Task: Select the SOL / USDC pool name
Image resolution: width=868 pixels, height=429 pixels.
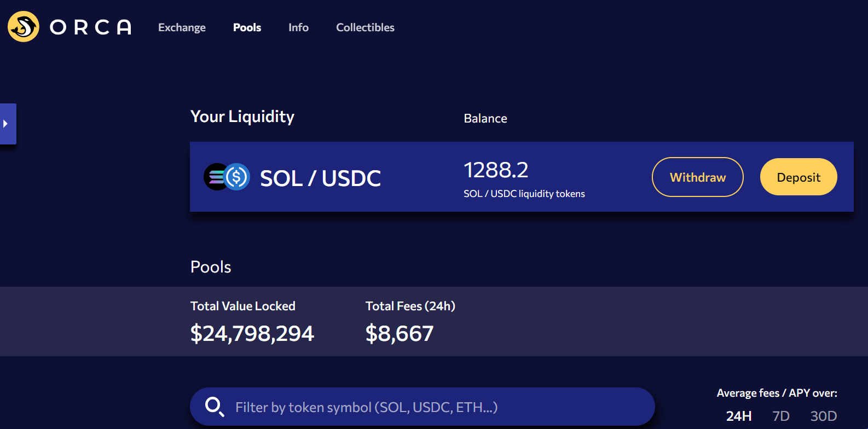Action: 320,178
